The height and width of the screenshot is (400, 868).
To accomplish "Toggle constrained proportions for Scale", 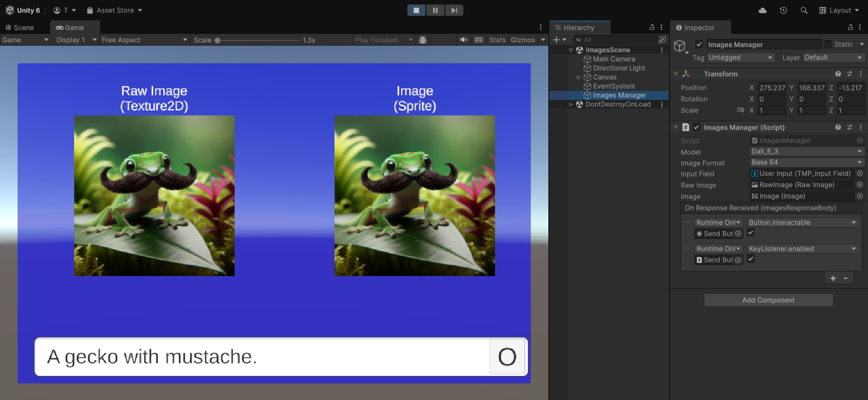I will click(741, 110).
